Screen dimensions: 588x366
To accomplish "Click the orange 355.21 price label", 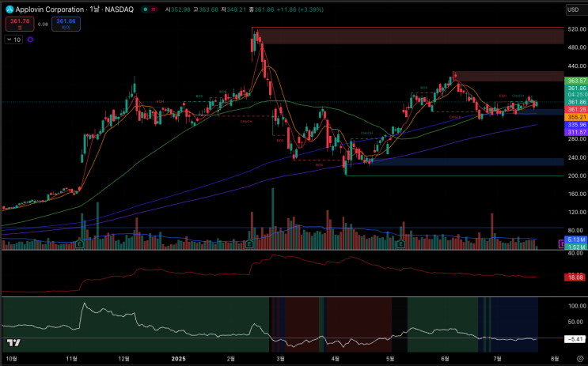I will click(x=576, y=117).
